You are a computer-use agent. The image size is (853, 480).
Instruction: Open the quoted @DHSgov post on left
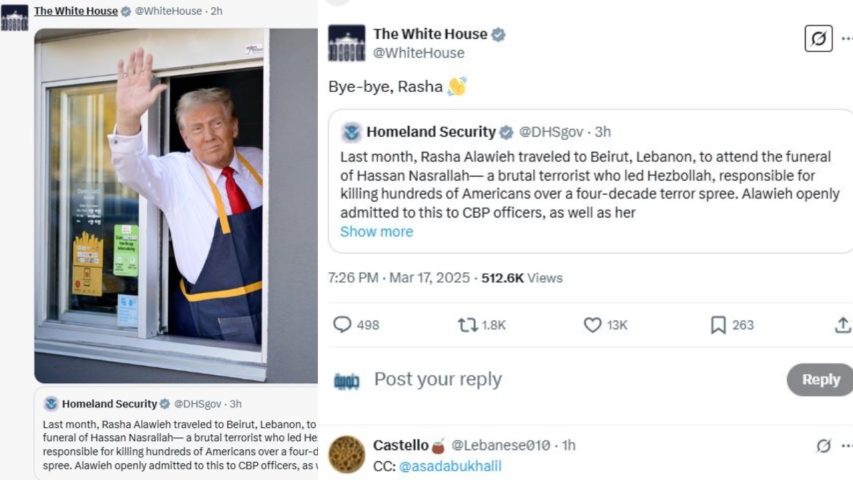176,434
